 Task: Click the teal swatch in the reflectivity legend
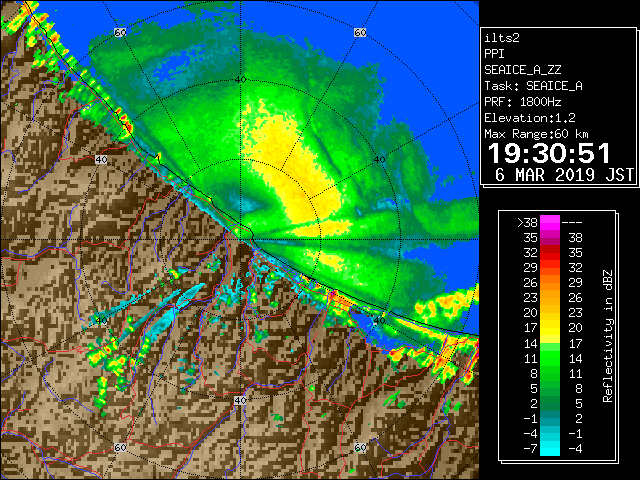(550, 418)
